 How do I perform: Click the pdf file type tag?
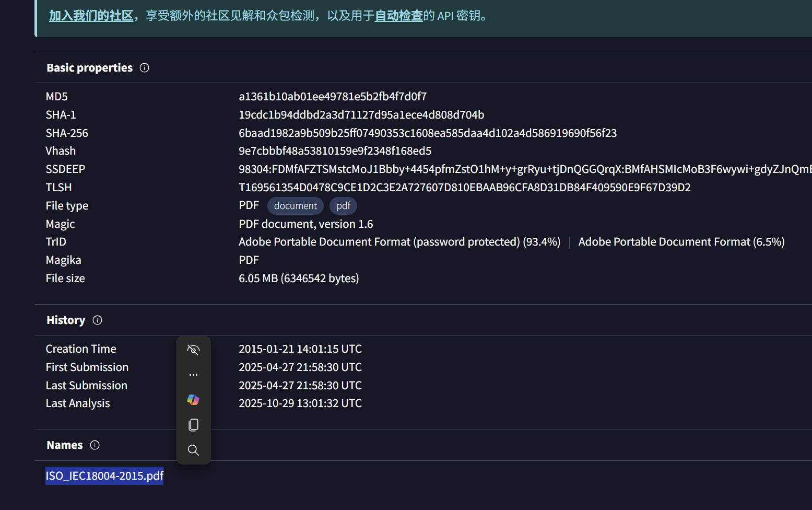[344, 206]
